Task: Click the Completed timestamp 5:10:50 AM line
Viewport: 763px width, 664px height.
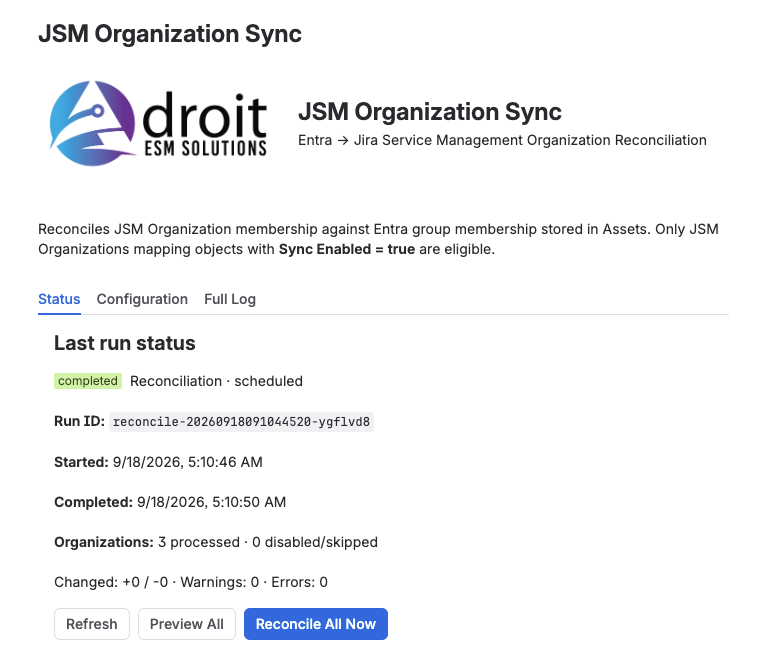Action: pyautogui.click(x=170, y=502)
